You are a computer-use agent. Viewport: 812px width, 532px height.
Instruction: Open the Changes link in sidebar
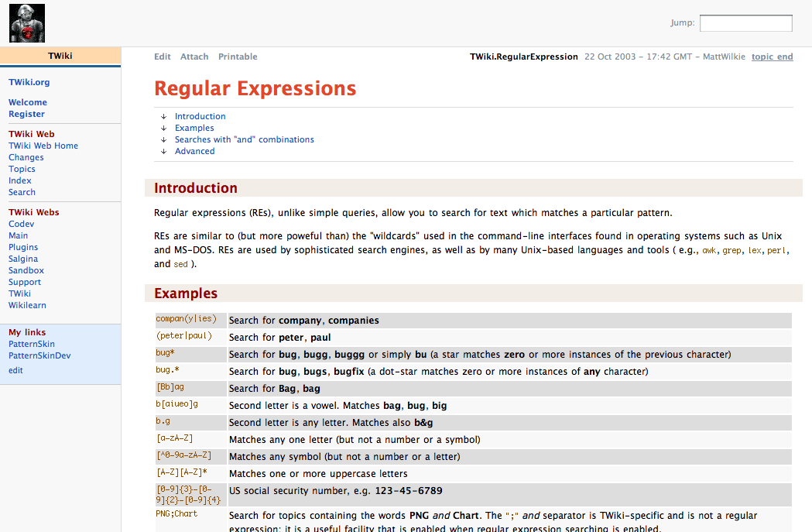[x=26, y=157]
